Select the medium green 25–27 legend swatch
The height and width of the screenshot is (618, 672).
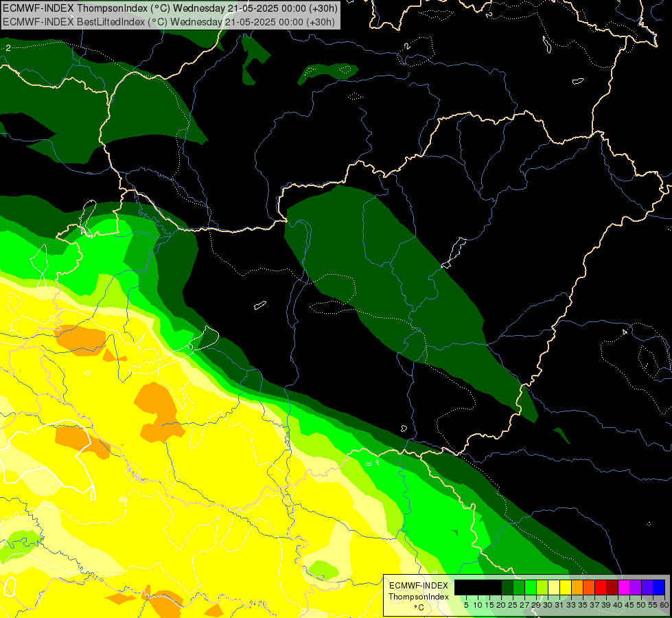point(519,587)
